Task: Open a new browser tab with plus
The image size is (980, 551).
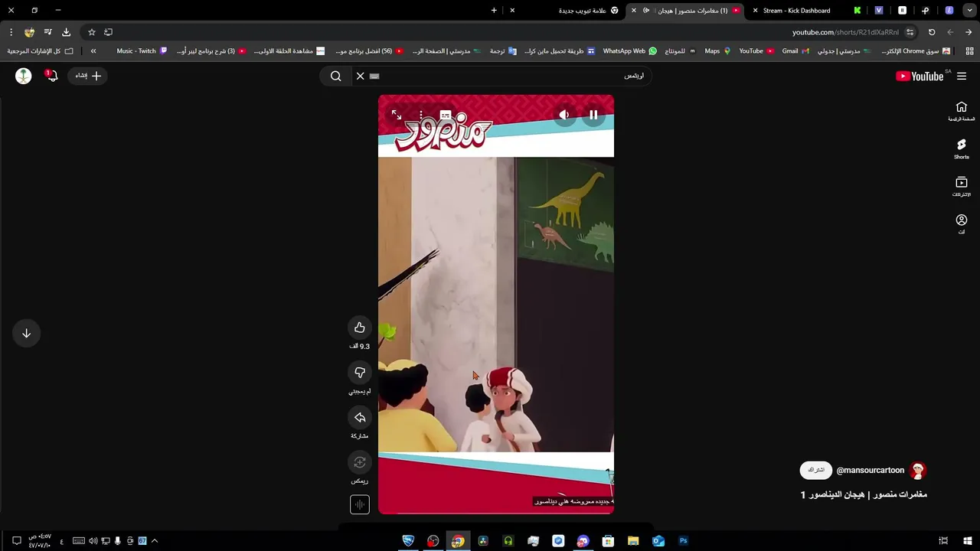Action: click(494, 11)
